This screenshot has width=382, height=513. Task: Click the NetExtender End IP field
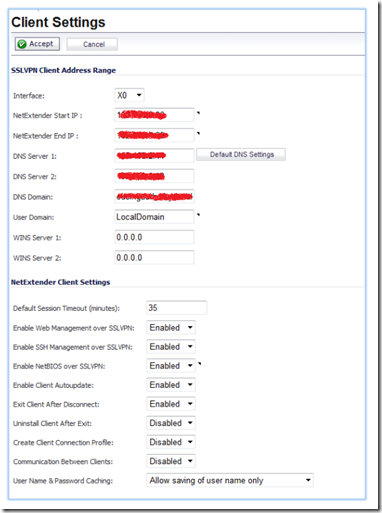pyautogui.click(x=154, y=135)
